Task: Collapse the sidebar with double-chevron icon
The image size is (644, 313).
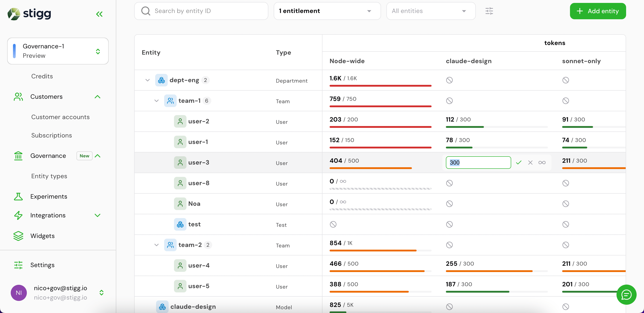Action: click(99, 14)
